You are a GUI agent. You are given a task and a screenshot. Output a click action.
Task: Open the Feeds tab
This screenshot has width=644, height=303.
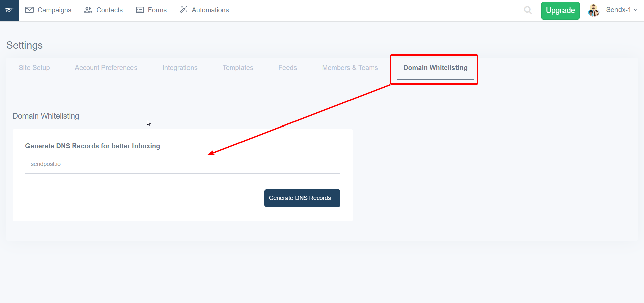[287, 68]
